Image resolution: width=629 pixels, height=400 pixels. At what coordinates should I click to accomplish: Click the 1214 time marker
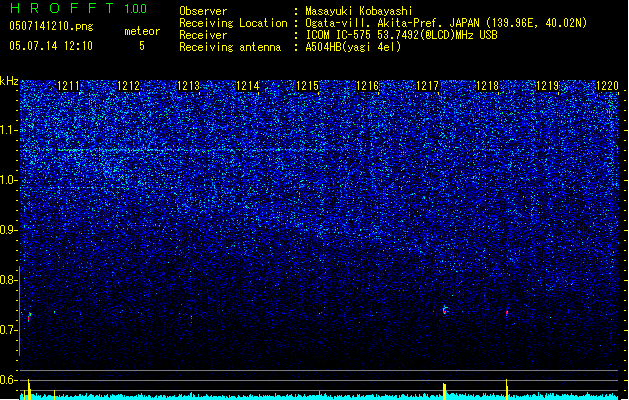(x=248, y=86)
